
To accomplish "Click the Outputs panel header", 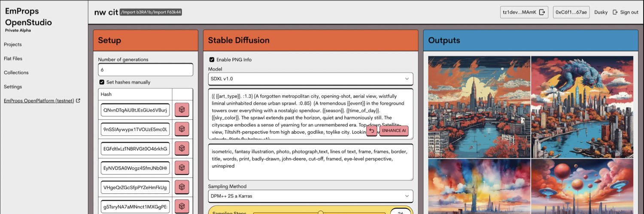I will (x=531, y=40).
